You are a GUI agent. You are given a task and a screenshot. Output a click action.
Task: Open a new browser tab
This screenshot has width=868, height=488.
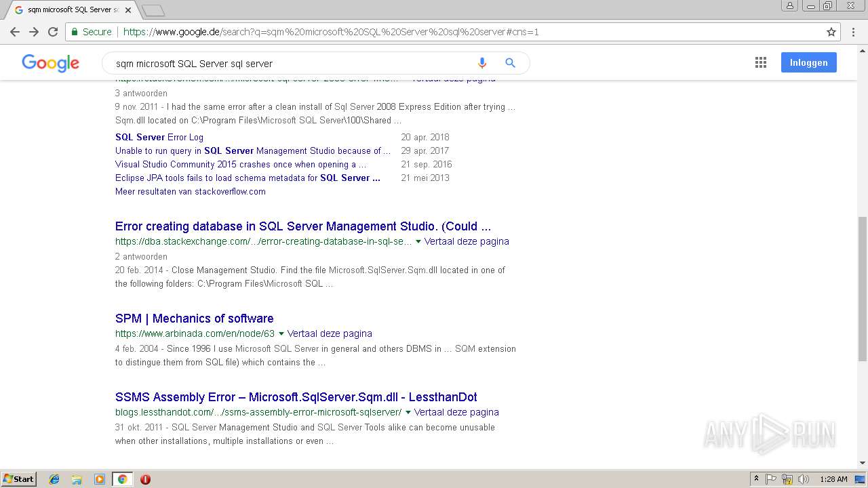pos(153,10)
